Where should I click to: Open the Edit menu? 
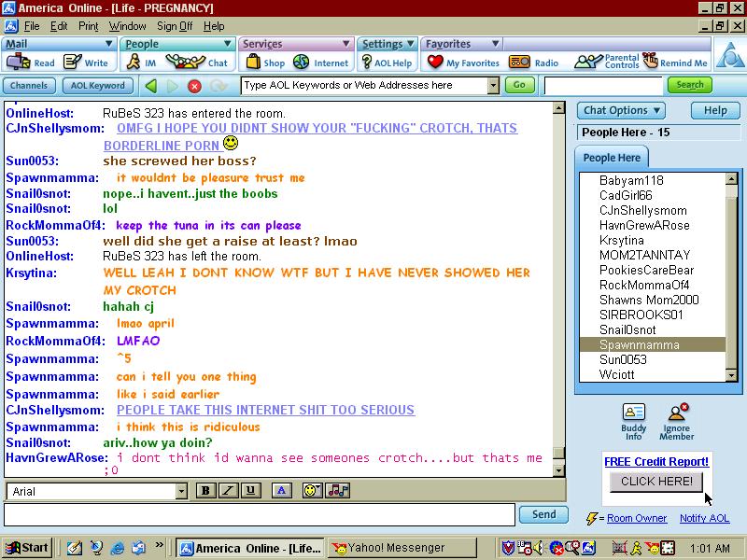pyautogui.click(x=59, y=26)
